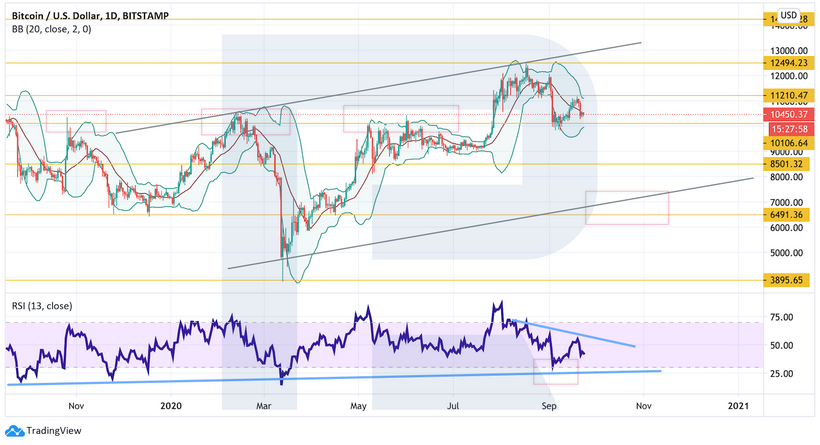This screenshot has height=445, width=820.
Task: Click the 12494.23 horizontal level label
Action: (x=788, y=62)
